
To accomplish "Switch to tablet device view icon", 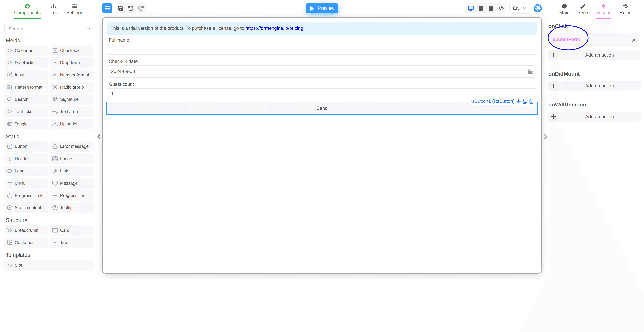I will (491, 8).
